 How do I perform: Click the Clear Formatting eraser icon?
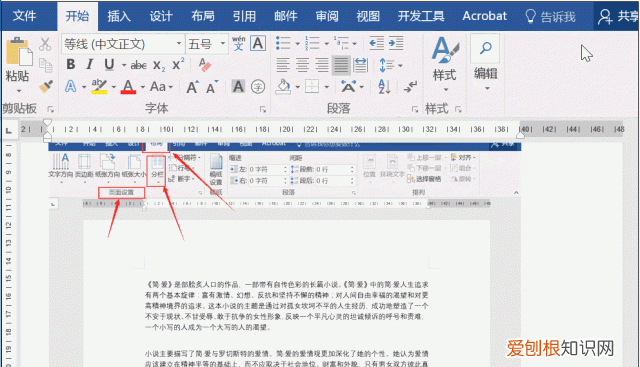[x=204, y=65]
